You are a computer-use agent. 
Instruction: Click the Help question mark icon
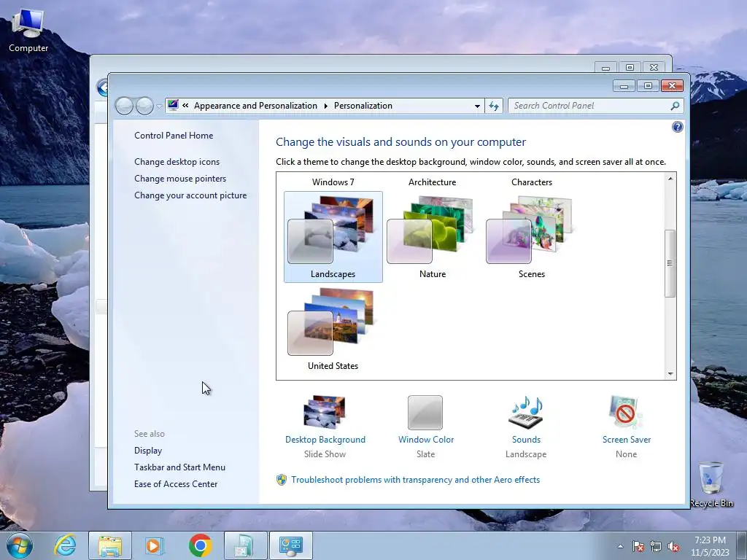point(677,127)
